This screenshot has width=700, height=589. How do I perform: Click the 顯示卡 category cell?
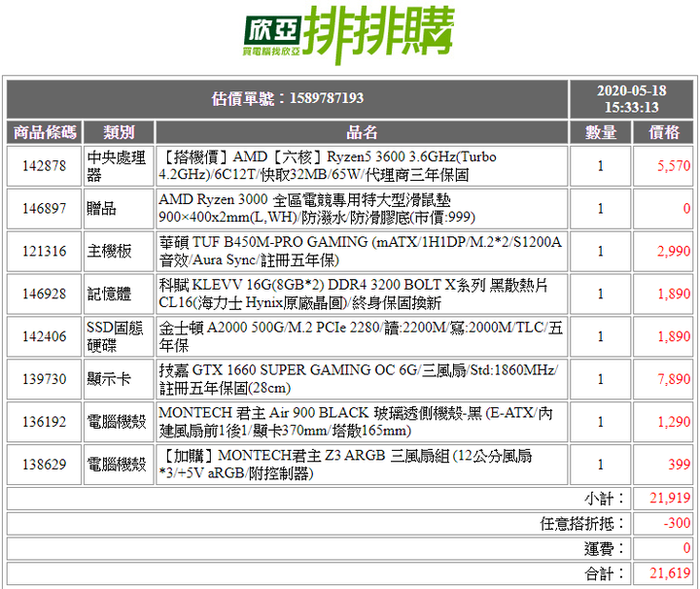[119, 379]
